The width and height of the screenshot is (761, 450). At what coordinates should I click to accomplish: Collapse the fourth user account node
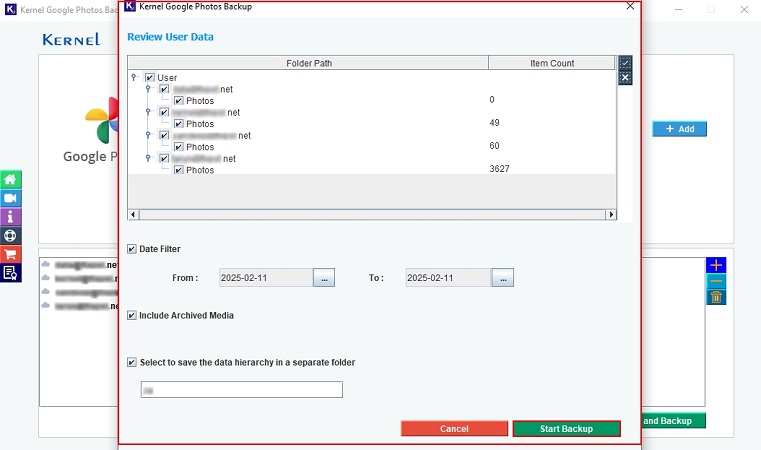pos(148,158)
